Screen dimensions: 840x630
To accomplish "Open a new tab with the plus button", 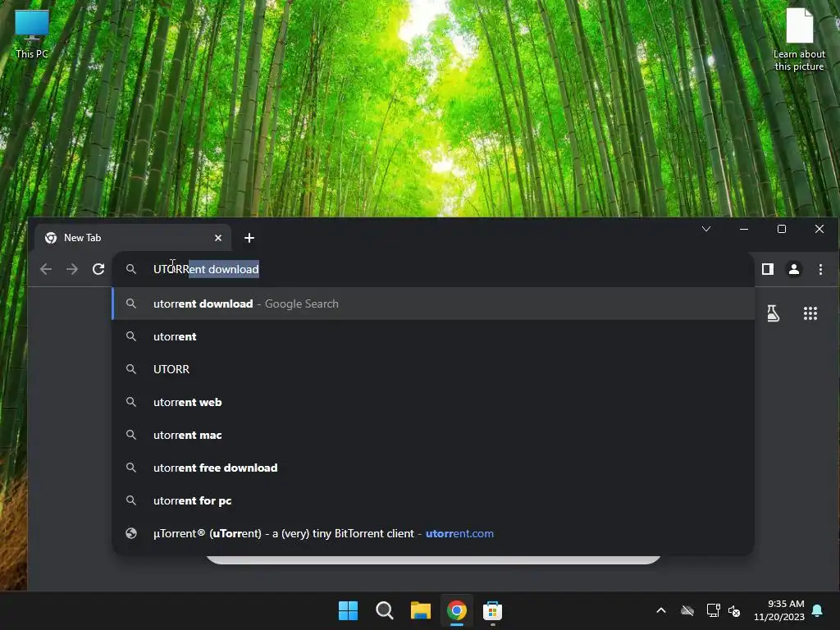I will 249,238.
